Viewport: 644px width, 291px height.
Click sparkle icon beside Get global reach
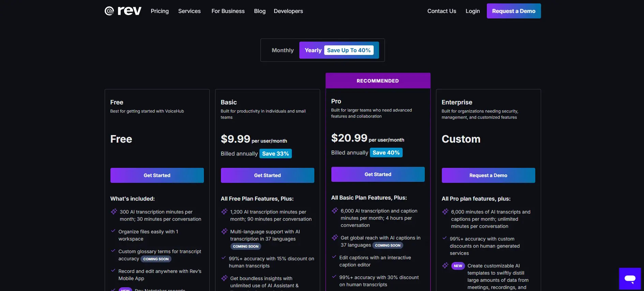[335, 237]
